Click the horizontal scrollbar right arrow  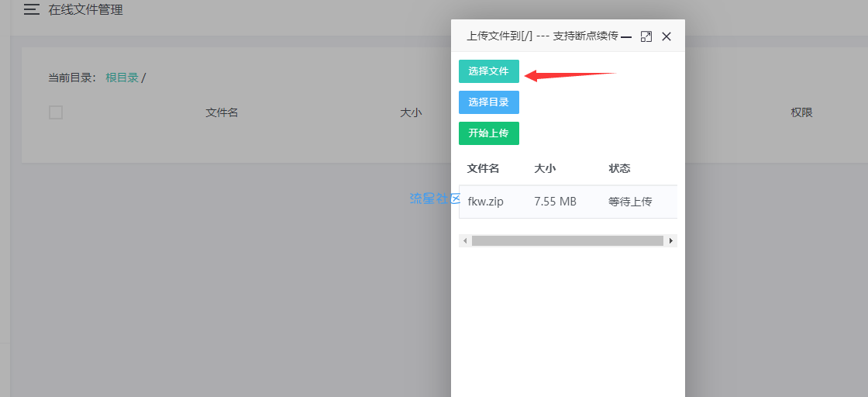(x=671, y=241)
